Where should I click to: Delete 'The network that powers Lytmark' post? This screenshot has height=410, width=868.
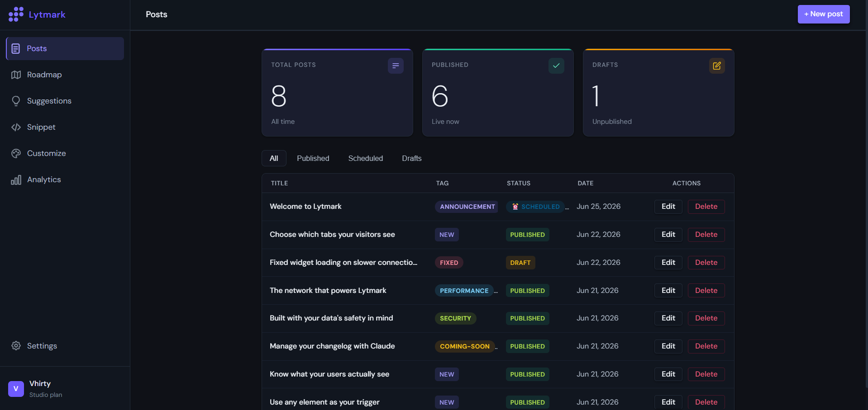tap(706, 291)
